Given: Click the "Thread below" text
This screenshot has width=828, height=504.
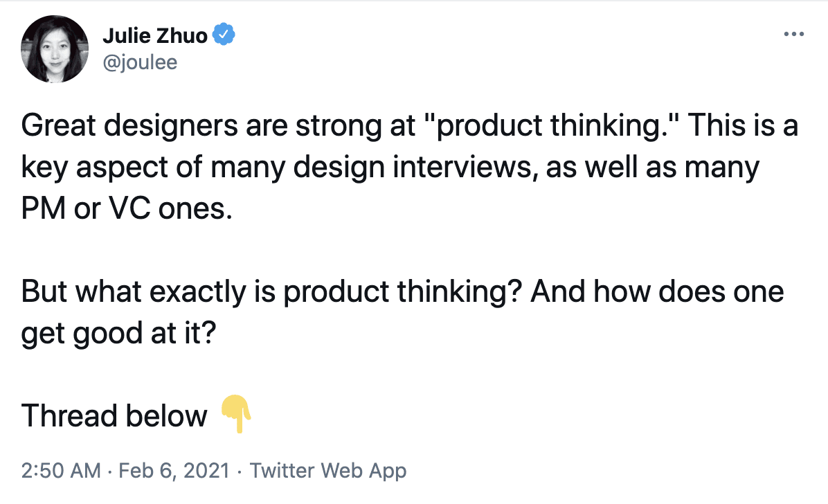Looking at the screenshot, I should pos(114,415).
